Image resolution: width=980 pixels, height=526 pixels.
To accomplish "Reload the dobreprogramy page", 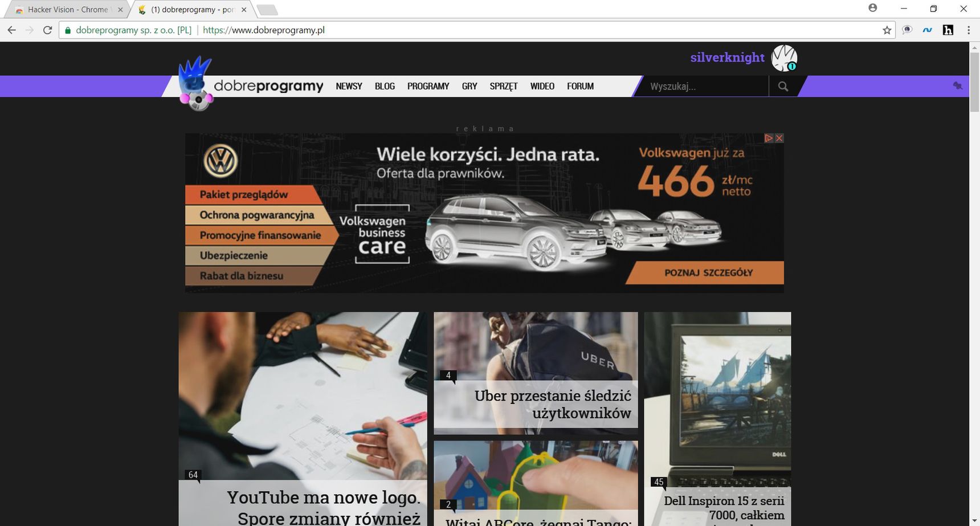I will (x=48, y=30).
